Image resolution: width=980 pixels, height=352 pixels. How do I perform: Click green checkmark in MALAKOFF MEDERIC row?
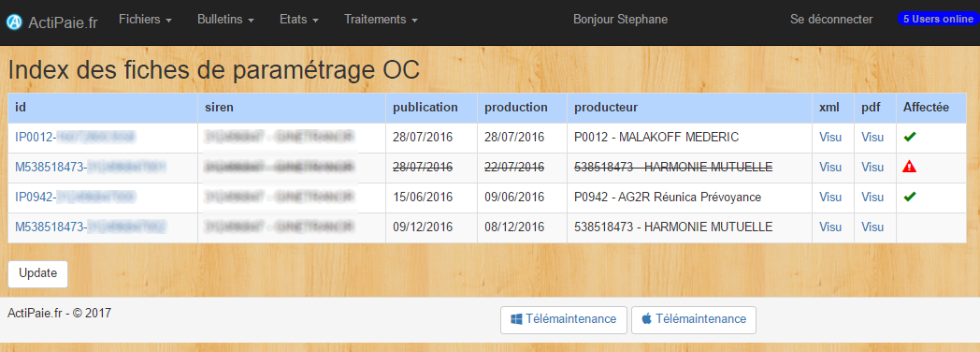[x=910, y=137]
